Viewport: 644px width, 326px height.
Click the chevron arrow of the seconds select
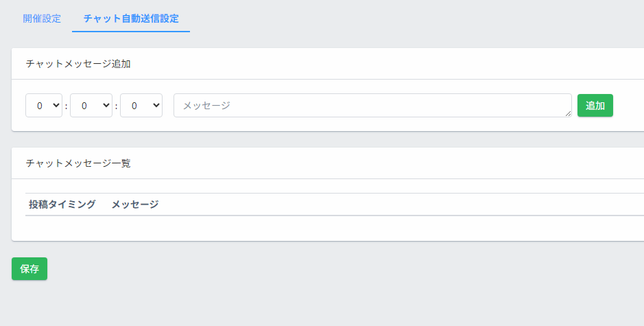[156, 106]
